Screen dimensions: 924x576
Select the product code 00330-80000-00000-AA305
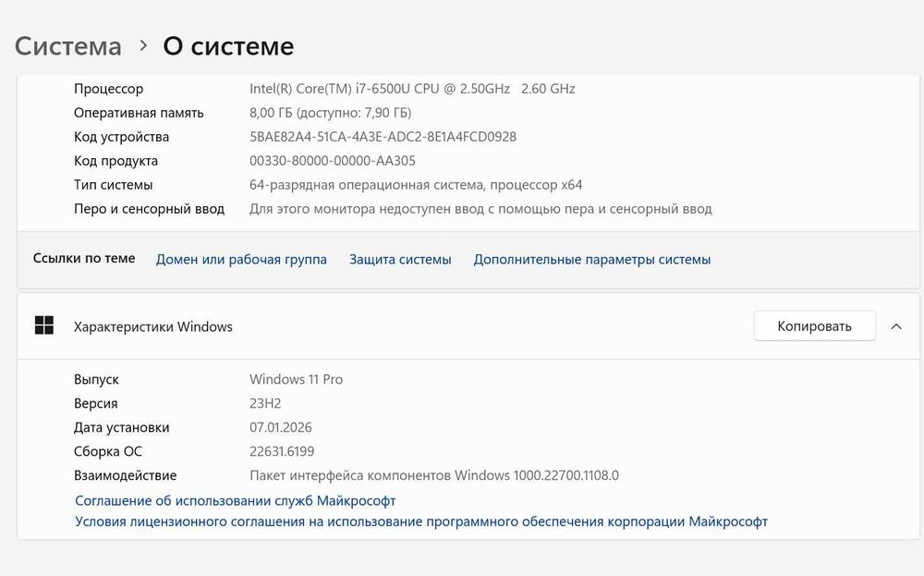pyautogui.click(x=333, y=161)
